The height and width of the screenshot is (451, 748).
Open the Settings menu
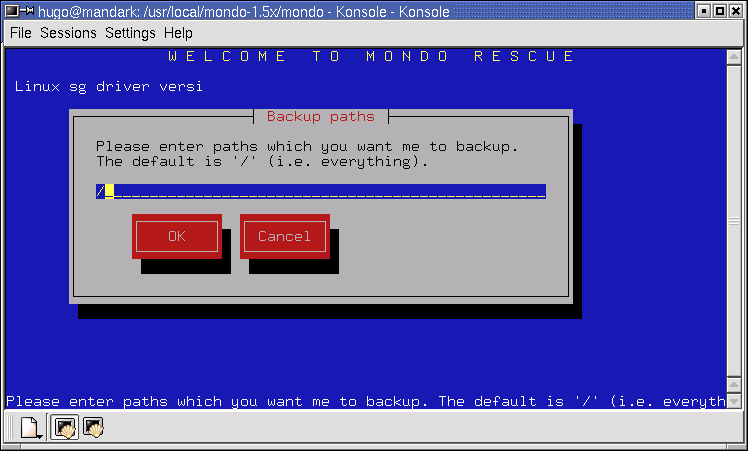(130, 33)
